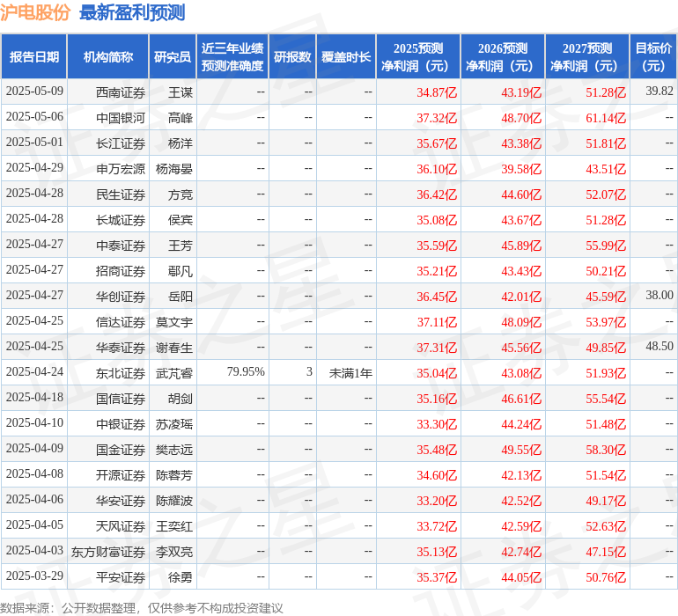Click the 2025-05-06 report date
The height and width of the screenshot is (616, 678).
pyautogui.click(x=34, y=116)
